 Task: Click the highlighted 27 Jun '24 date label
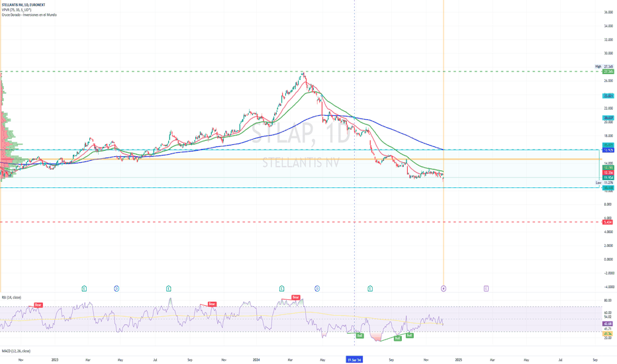[355, 359]
